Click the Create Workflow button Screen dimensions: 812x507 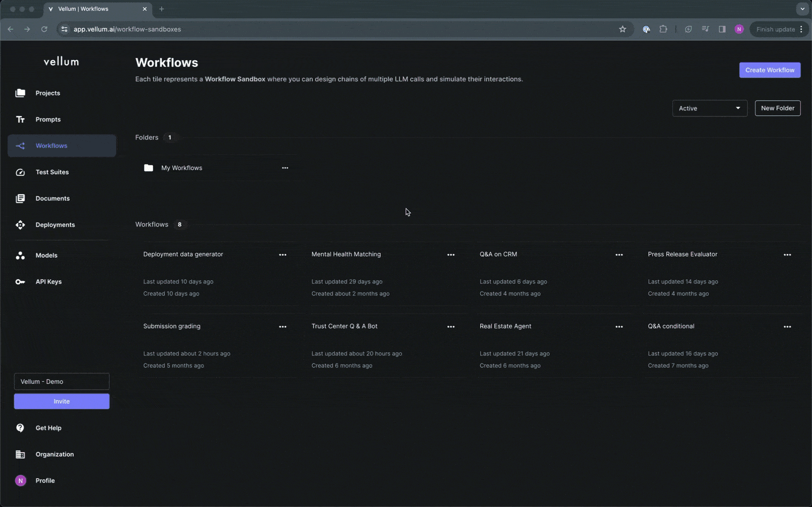click(x=769, y=70)
